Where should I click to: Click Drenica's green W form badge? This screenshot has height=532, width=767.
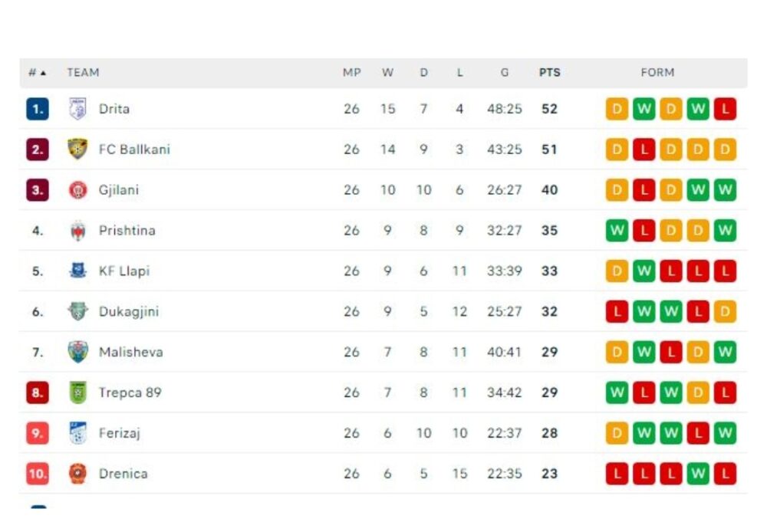tap(698, 473)
